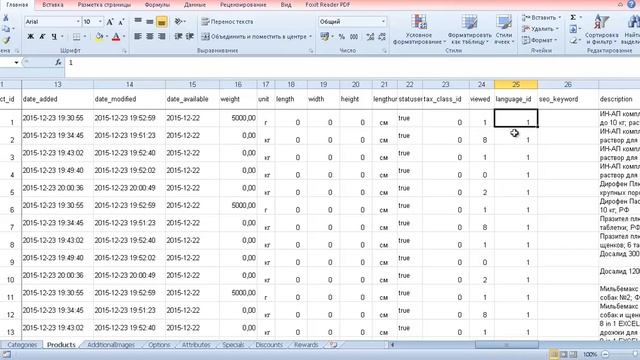The width and height of the screenshot is (640, 360).
Task: Toggle bold formatting (Ж)
Action: point(30,37)
